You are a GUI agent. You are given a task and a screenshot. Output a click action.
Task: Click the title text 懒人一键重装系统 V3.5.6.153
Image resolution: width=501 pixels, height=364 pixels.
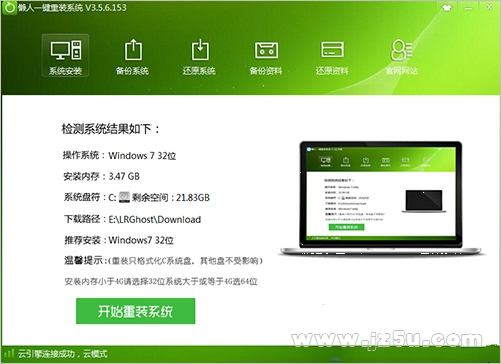pyautogui.click(x=73, y=7)
